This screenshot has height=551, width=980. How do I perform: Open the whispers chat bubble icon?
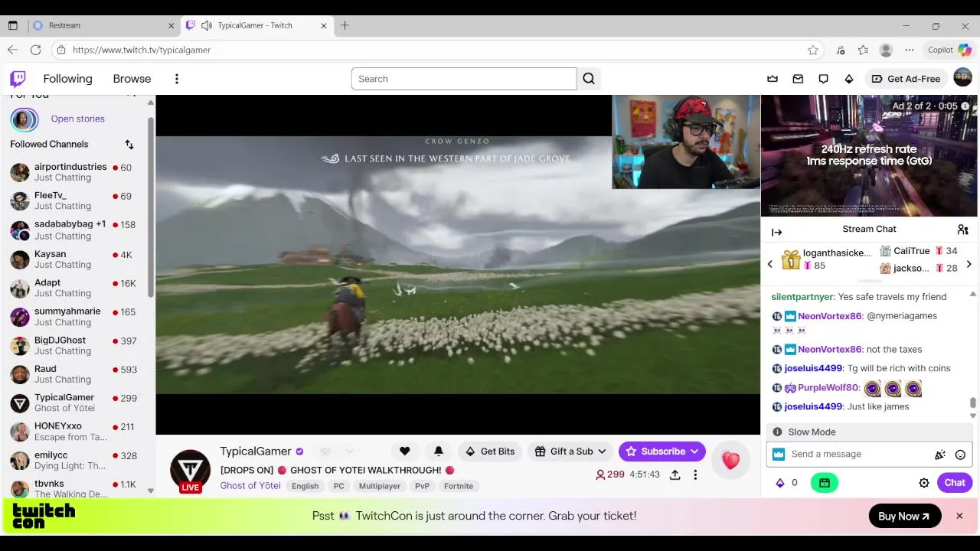[x=824, y=79]
